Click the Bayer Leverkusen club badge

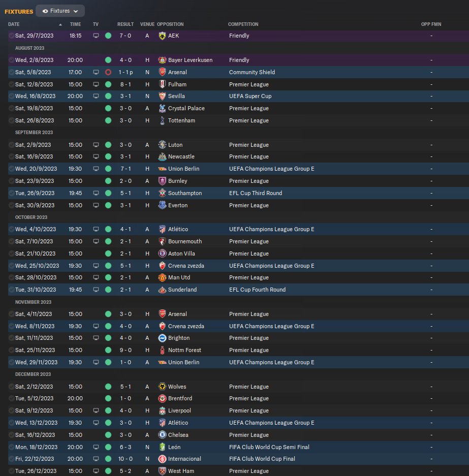click(x=163, y=60)
